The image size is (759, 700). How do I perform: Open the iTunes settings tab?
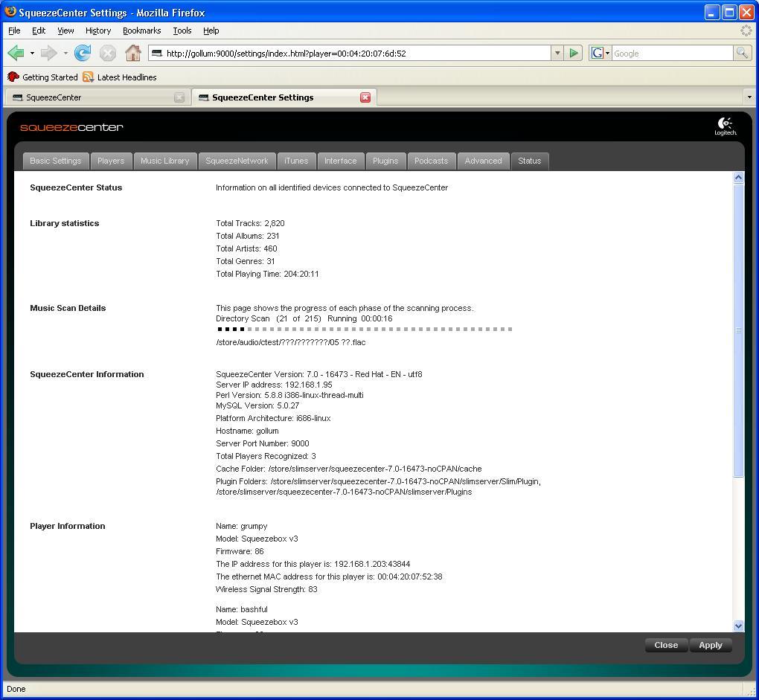[x=296, y=161]
